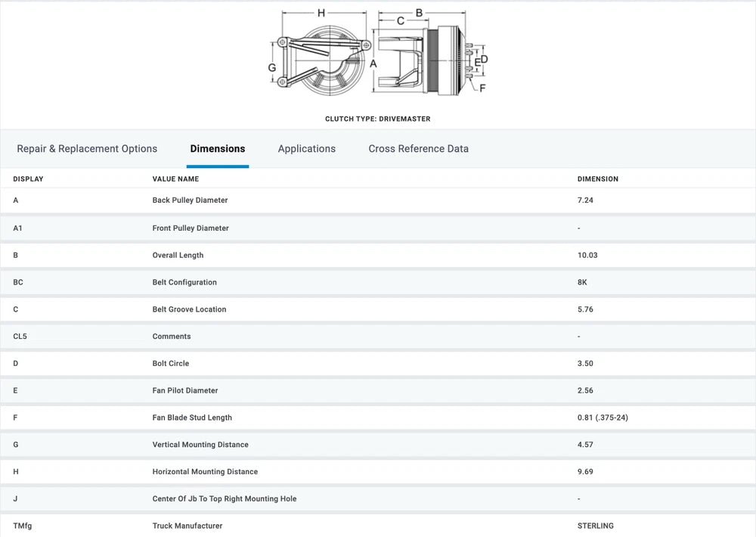Click the DISPLAY column header
This screenshot has width=756, height=537.
click(28, 179)
